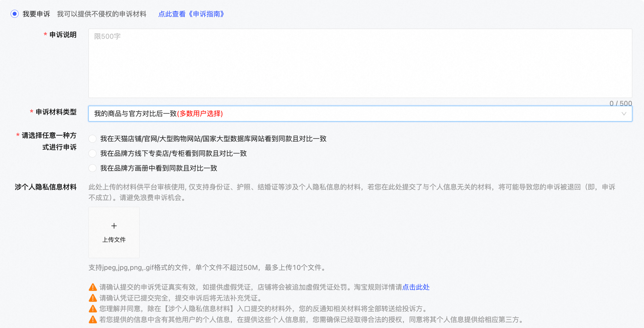The width and height of the screenshot is (644, 328).
Task: Click warning icon beside 请确认凭证已提交完全
Action: tap(93, 298)
